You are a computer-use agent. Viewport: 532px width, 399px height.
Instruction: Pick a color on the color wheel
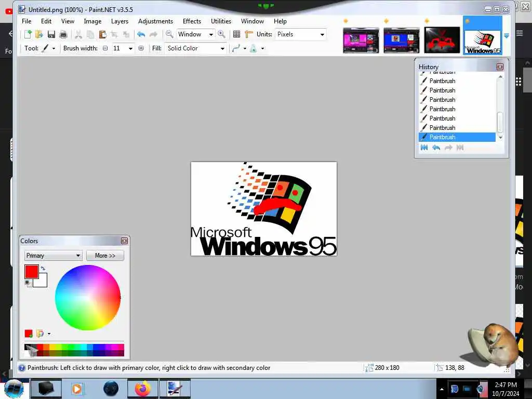[88, 298]
